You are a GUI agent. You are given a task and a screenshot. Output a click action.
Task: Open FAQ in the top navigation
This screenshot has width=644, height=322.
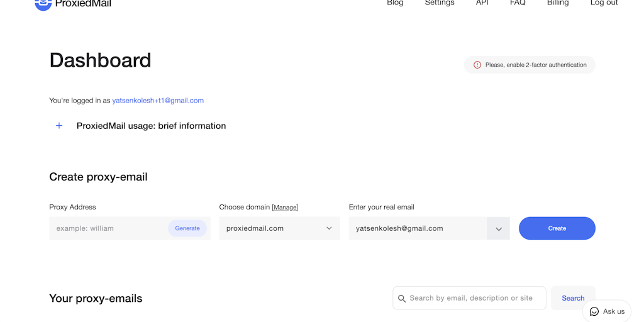click(518, 3)
